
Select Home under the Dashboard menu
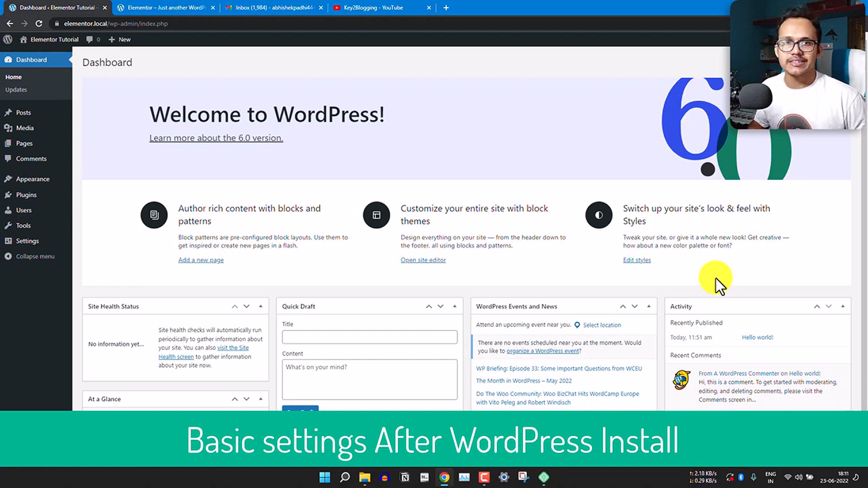pos(14,77)
